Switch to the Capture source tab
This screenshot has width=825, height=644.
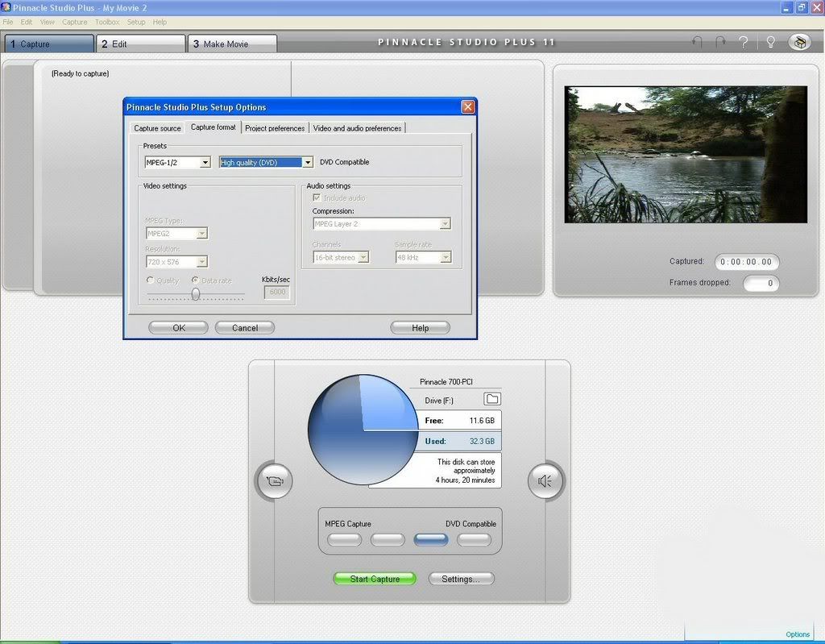pyautogui.click(x=157, y=128)
